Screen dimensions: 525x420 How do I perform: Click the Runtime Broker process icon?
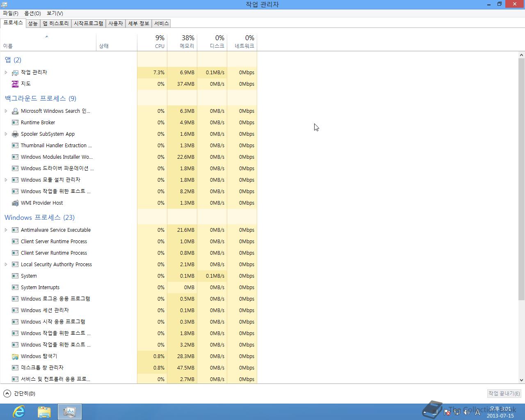tap(15, 122)
